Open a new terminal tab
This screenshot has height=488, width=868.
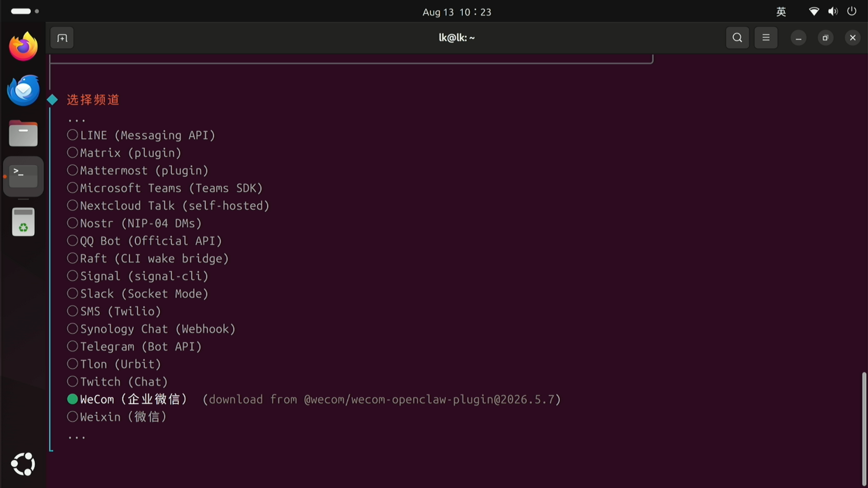tap(62, 38)
